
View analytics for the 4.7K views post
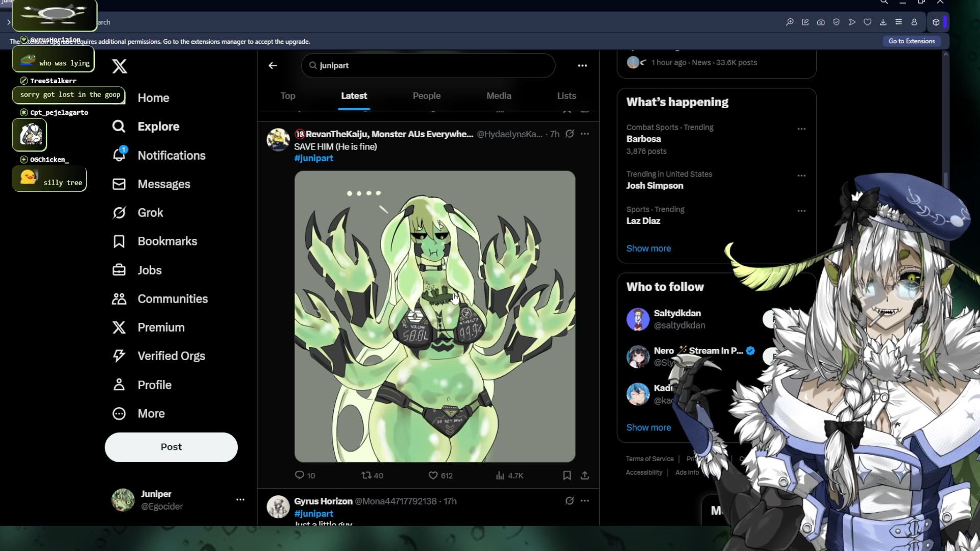[x=500, y=475]
